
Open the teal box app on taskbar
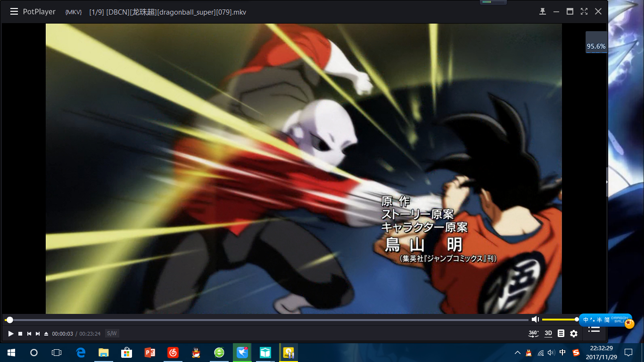point(265,353)
